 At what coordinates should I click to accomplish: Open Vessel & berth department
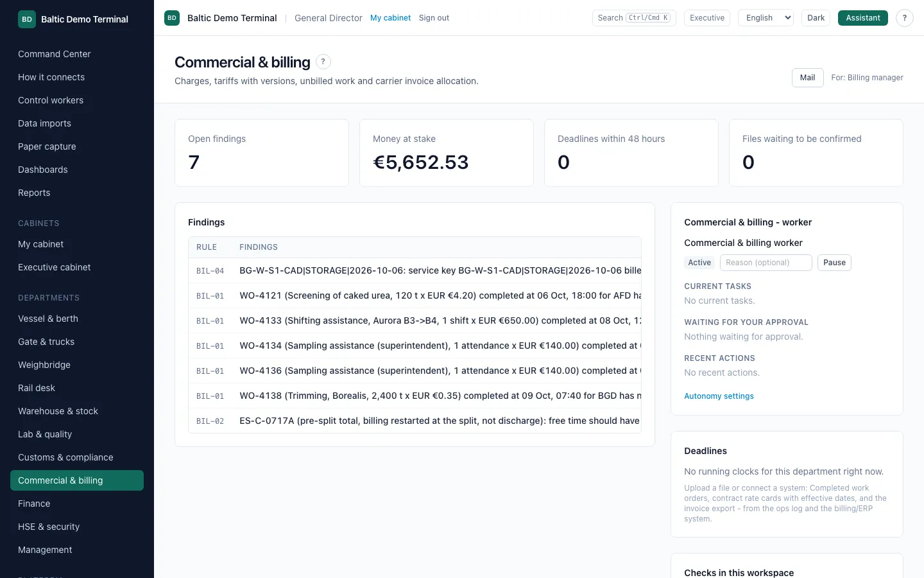point(77,319)
